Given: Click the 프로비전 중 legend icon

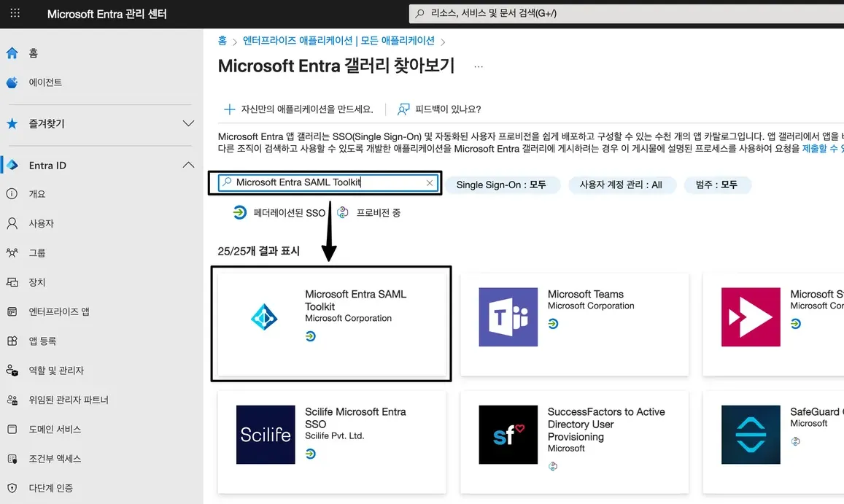Looking at the screenshot, I should coord(343,213).
